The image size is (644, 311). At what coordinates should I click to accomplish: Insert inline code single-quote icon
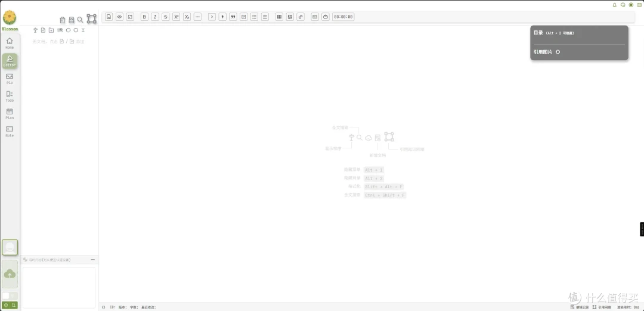point(222,17)
